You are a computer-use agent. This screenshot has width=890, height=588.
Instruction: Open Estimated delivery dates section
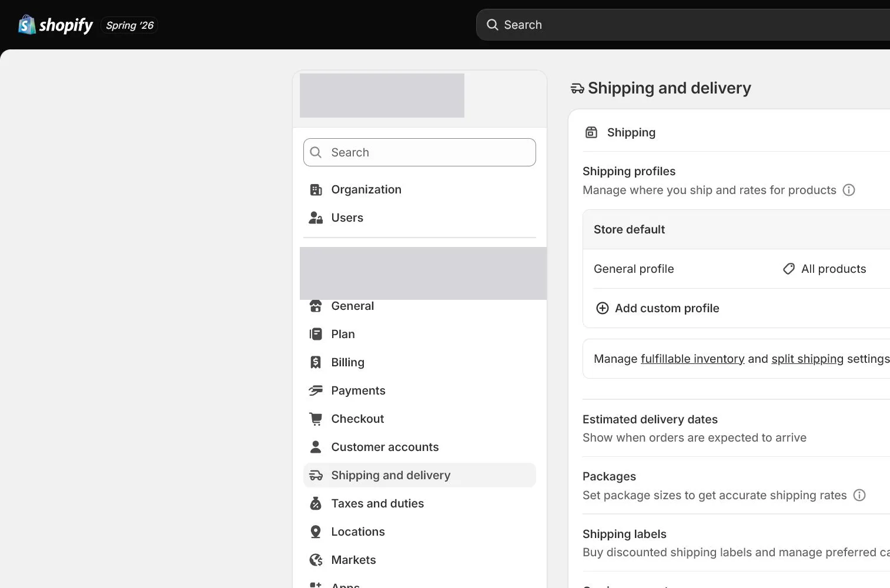click(x=736, y=428)
